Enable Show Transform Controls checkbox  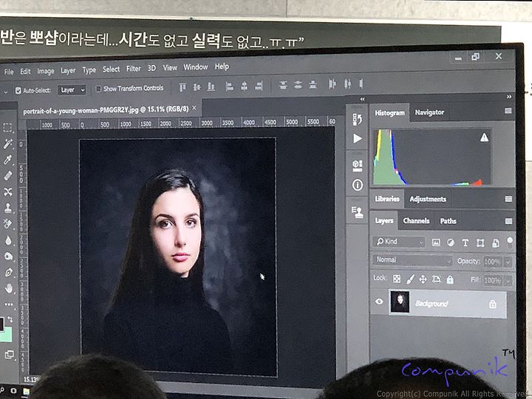coord(98,89)
